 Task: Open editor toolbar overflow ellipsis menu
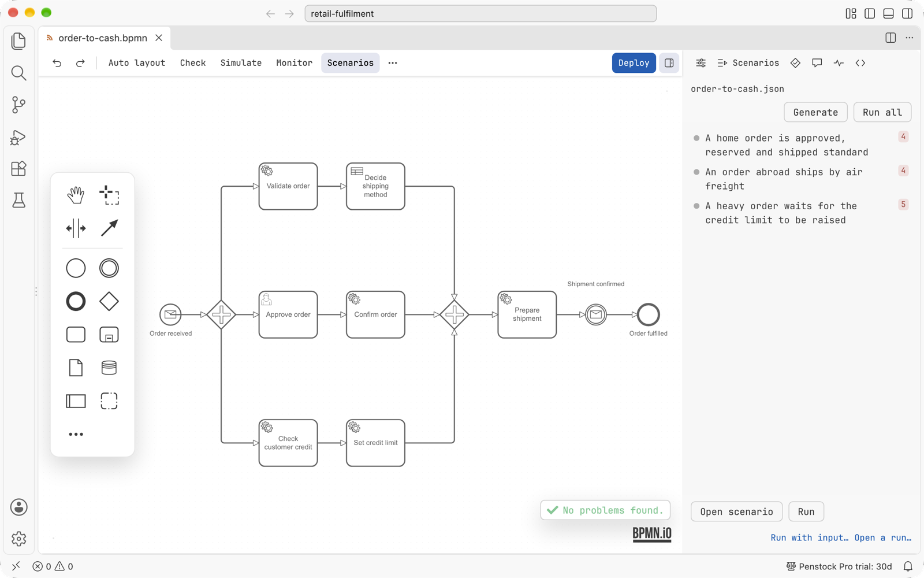coord(393,63)
